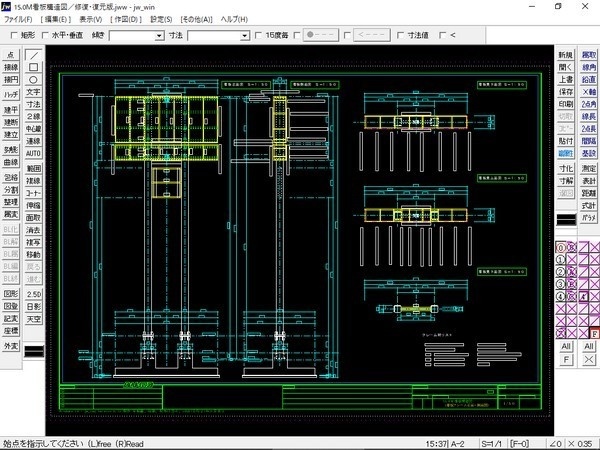This screenshot has width=600, height=450.
Task: Tick the checkbox beside the <--- button
Action: [x=347, y=35]
